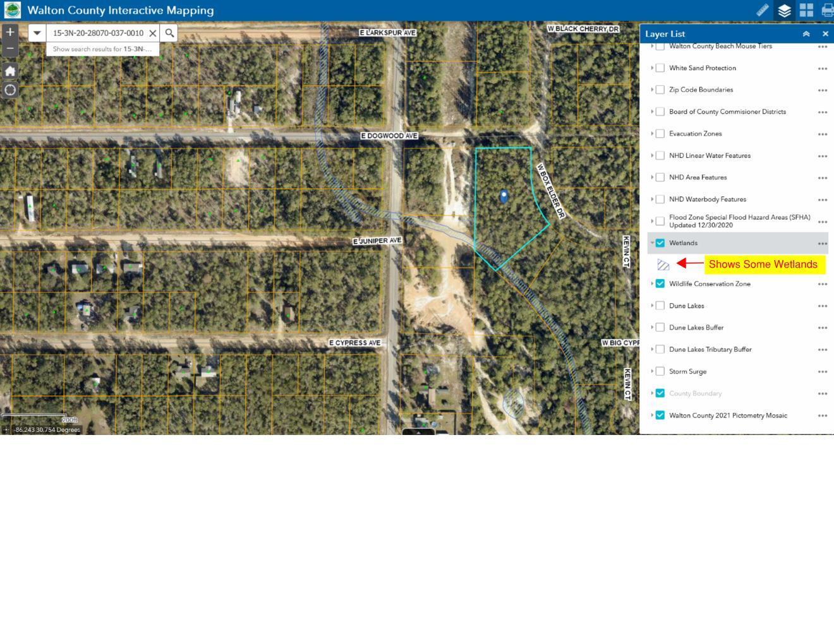Open the Measure tool
Viewport: 834px width, 644px height.
coord(763,10)
